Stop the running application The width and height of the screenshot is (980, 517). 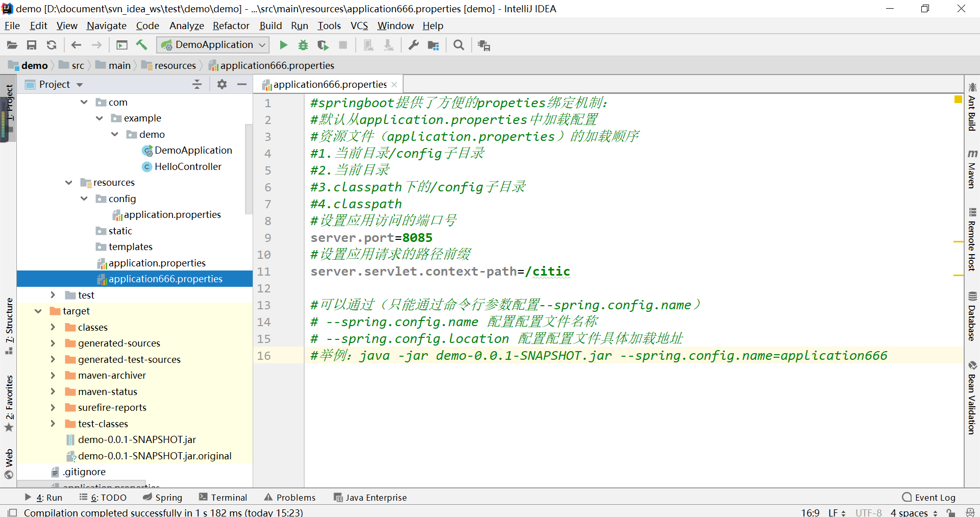343,45
